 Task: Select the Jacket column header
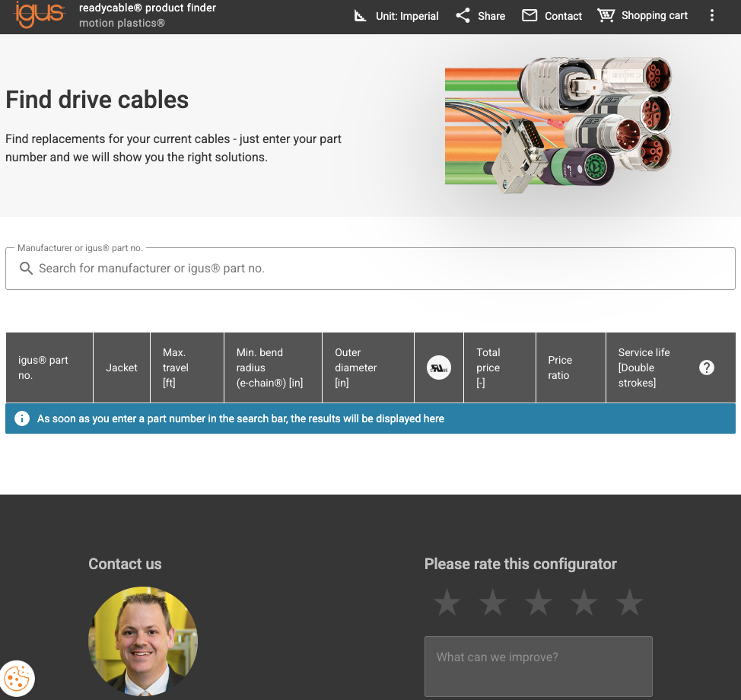(121, 367)
